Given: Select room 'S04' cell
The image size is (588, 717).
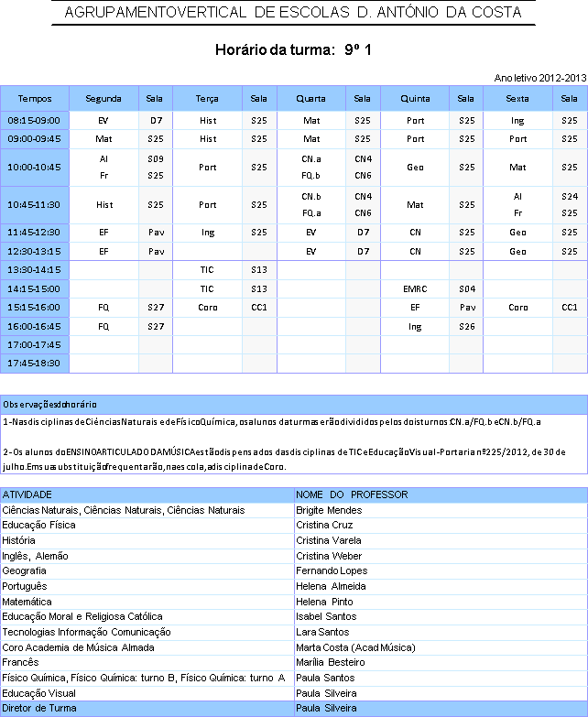Looking at the screenshot, I should (x=467, y=289).
